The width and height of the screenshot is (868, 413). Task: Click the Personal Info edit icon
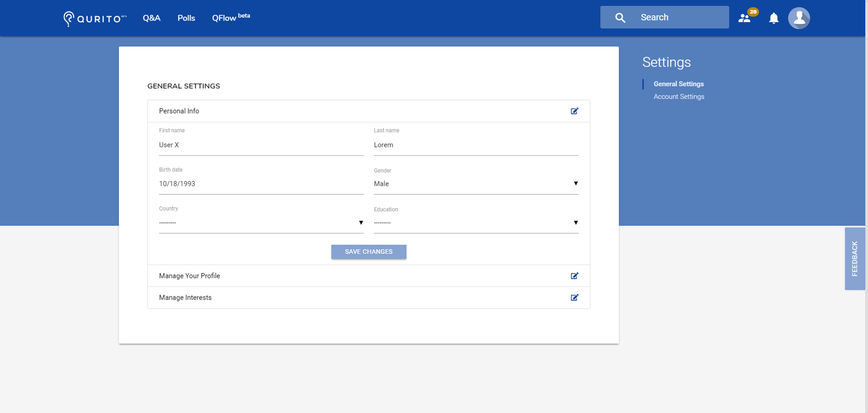point(574,111)
